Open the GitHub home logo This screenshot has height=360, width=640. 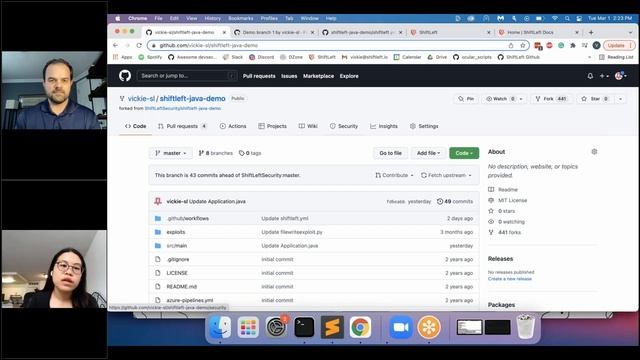click(x=125, y=76)
